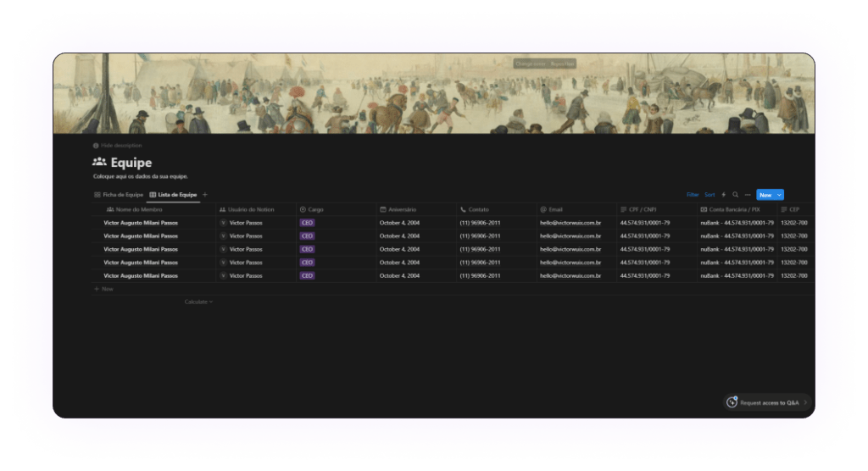The image size is (868, 471).
Task: Open the first row's Victor Augusto Milani Passos
Action: [141, 223]
